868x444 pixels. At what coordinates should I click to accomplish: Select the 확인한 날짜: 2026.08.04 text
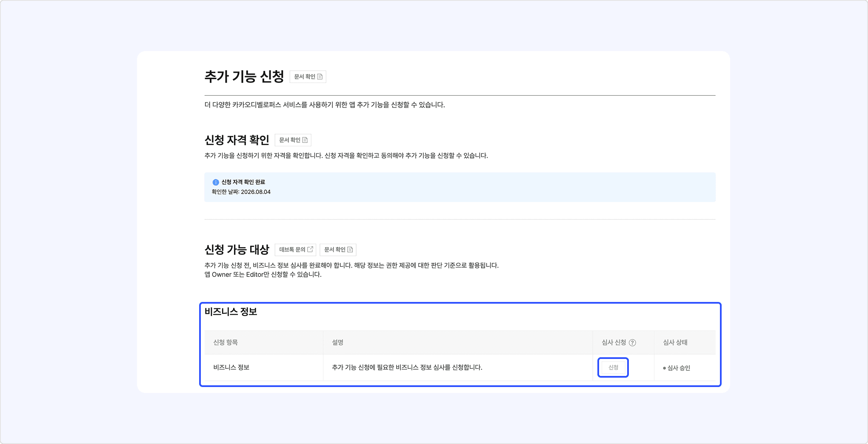241,192
